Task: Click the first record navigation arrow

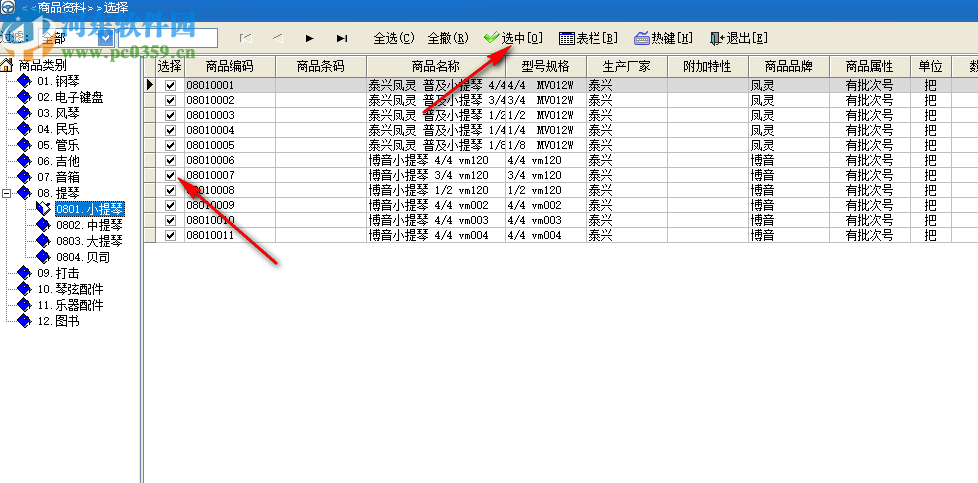Action: (x=246, y=39)
